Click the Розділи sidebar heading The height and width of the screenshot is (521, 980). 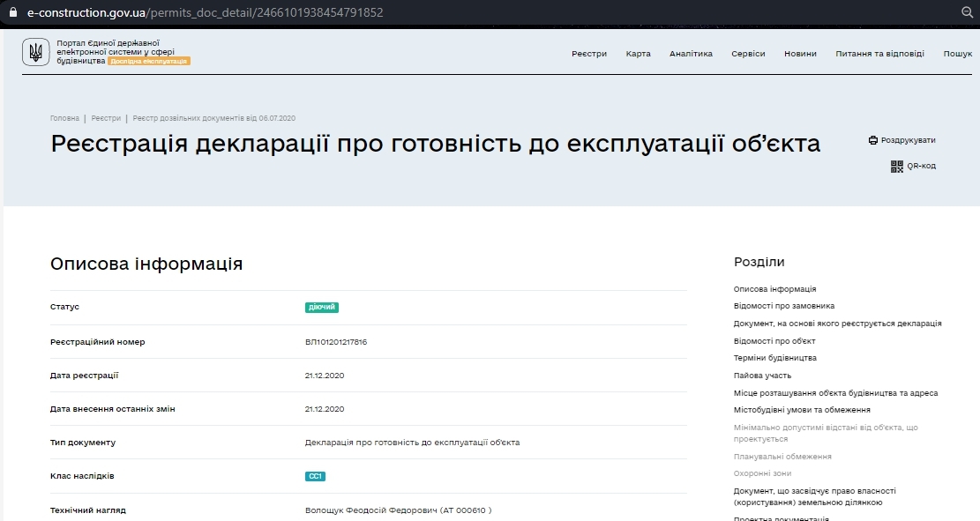pyautogui.click(x=759, y=262)
